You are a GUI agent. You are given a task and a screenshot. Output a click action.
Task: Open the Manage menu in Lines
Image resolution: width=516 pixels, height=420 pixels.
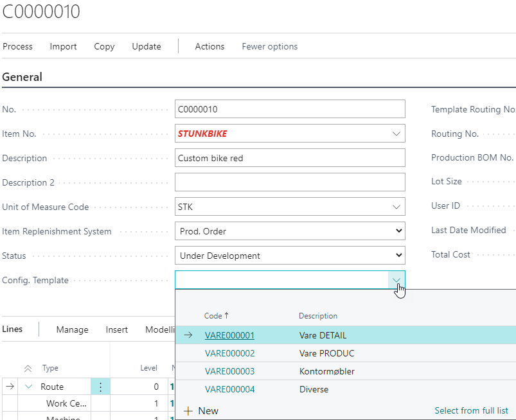72,329
